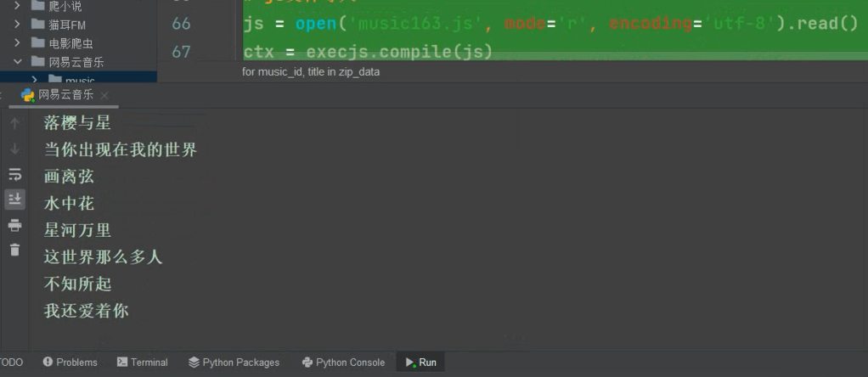868x377 pixels.
Task: Open the Python Packages tool window
Action: 234,362
